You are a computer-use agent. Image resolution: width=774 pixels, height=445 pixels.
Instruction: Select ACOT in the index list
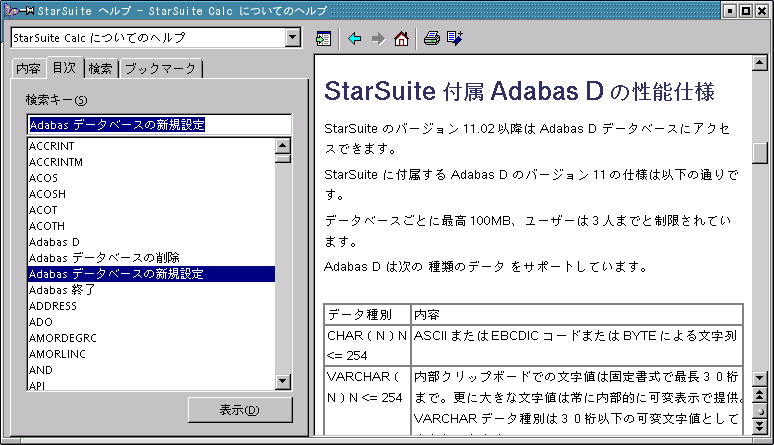[151, 210]
